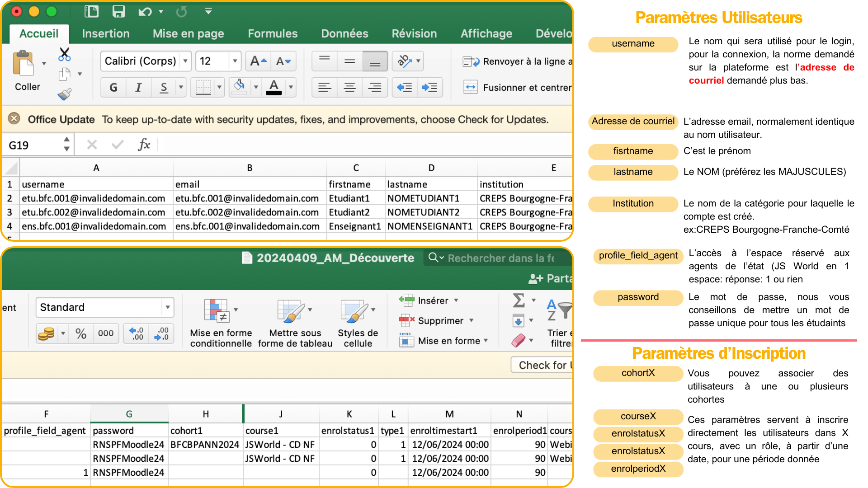Click the eraser clear icon
Viewport: 868px width, 488px height.
(519, 340)
